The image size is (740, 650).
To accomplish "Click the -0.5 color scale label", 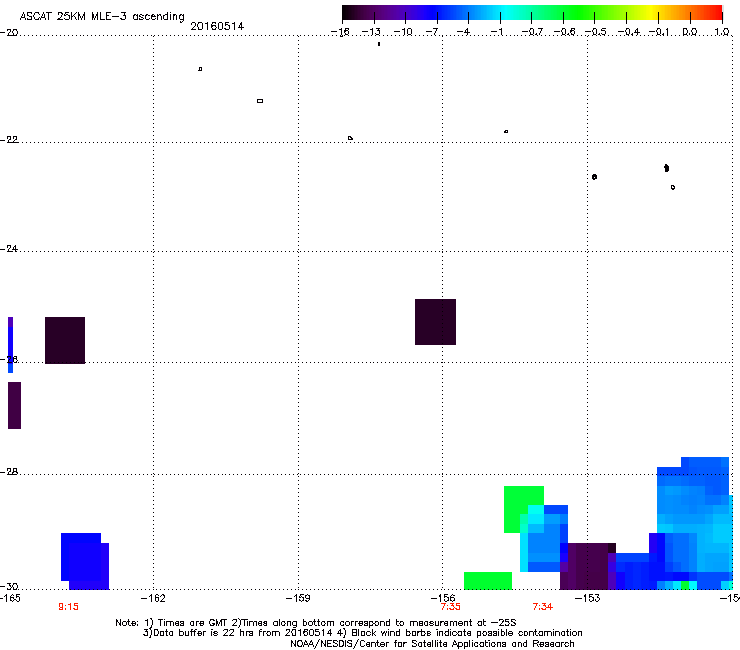I will tap(596, 32).
